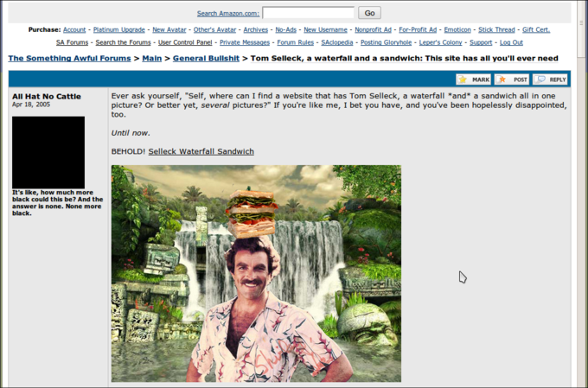Click the Log Out link

511,42
